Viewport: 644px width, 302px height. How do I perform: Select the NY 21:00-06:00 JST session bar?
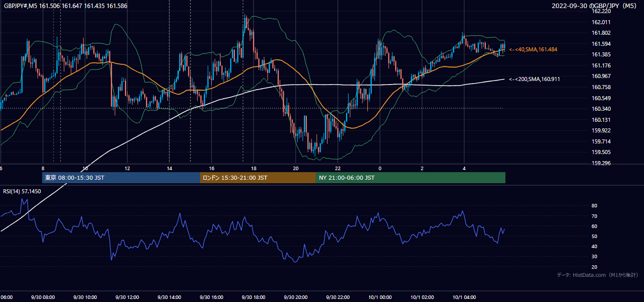411,178
